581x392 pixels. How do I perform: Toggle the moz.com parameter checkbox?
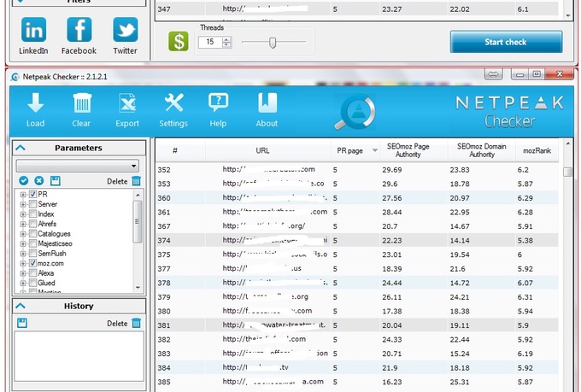(x=32, y=263)
